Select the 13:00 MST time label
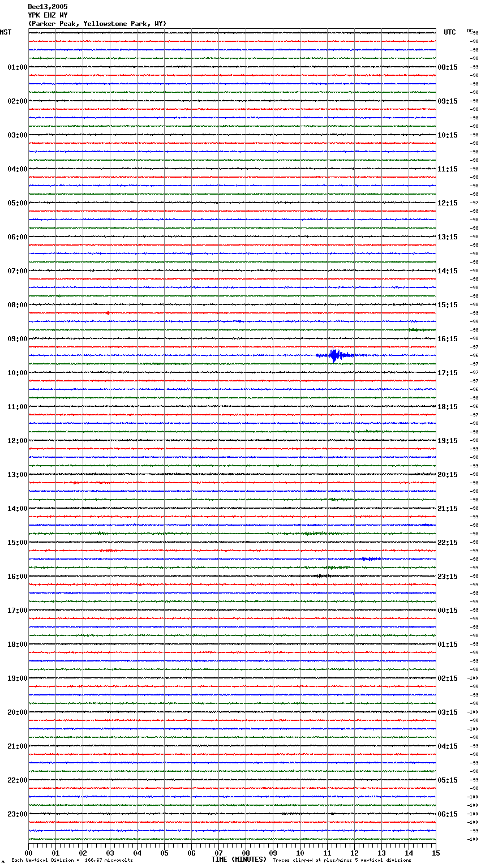Screen dimensions: 481x868 tap(17, 475)
